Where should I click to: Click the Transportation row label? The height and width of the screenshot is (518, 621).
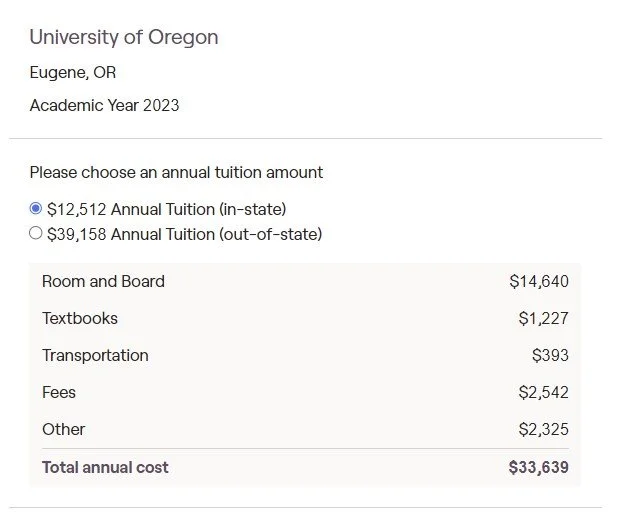95,355
